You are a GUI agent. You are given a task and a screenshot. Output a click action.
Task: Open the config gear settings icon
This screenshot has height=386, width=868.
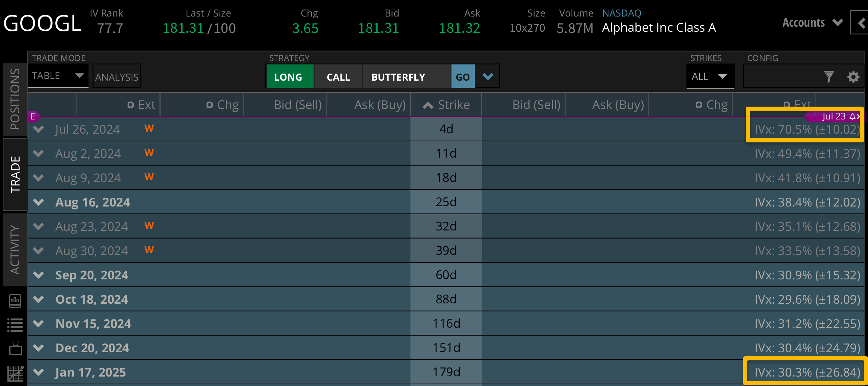click(x=853, y=77)
